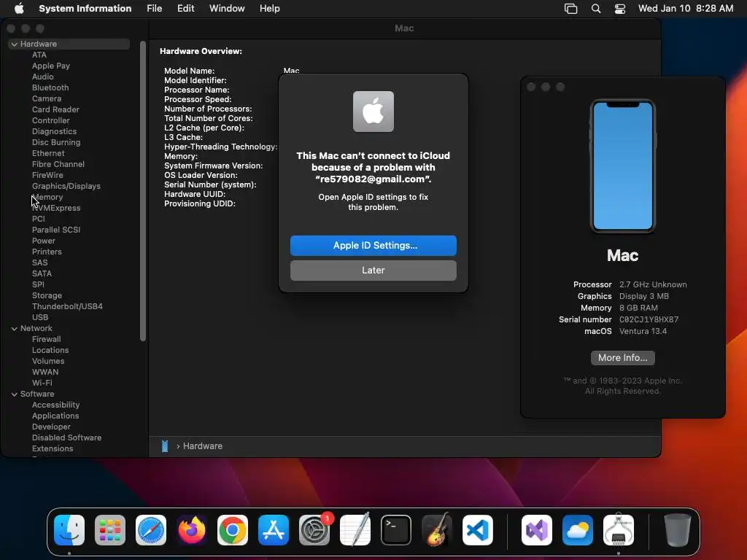Select Wi-Fi under Network
747x560 pixels.
tap(42, 384)
